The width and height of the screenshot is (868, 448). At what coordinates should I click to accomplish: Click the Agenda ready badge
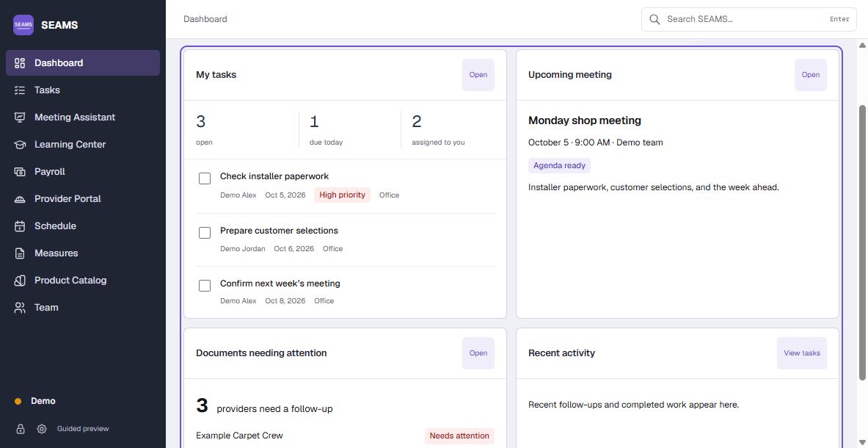coord(559,165)
